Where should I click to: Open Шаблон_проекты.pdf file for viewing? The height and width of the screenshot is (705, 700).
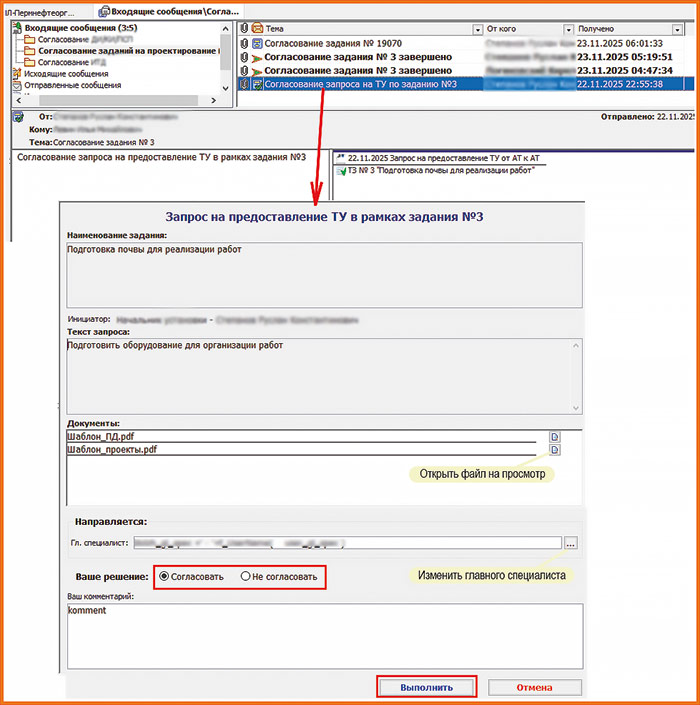coord(556,450)
